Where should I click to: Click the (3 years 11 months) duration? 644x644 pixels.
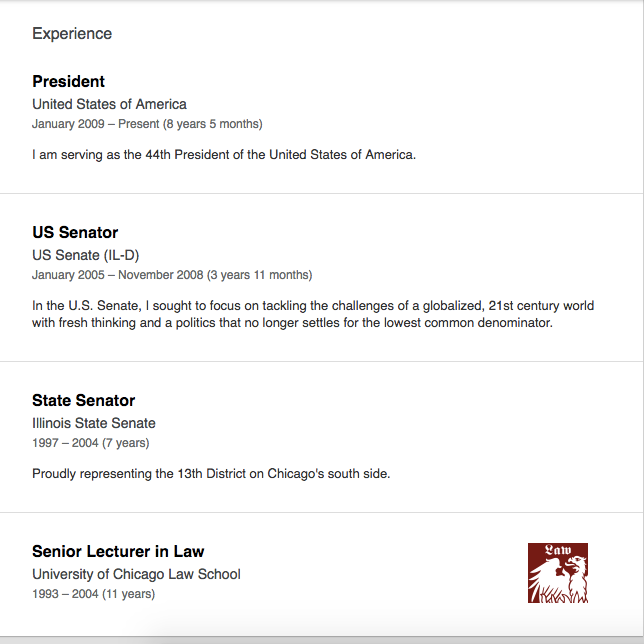[x=260, y=275]
